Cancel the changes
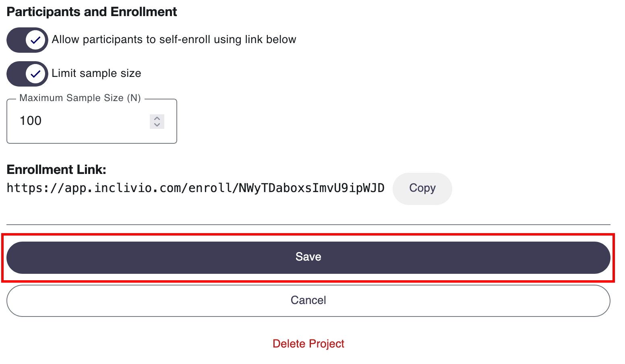625x364 pixels. pyautogui.click(x=308, y=301)
